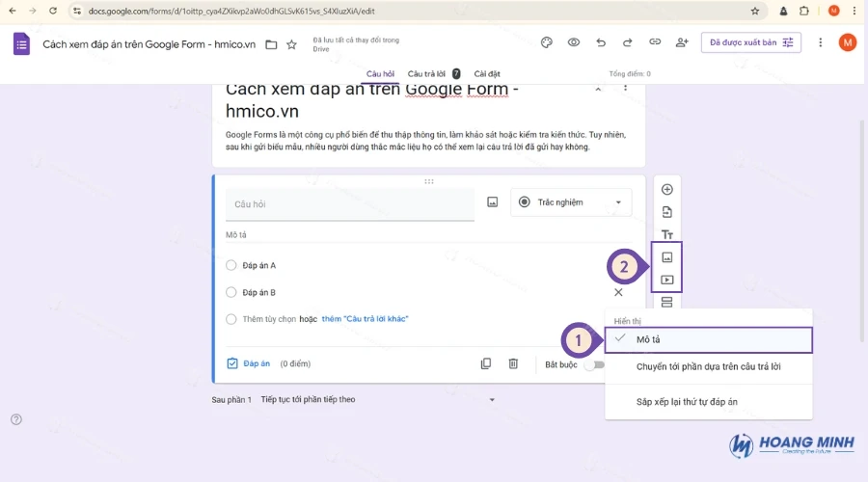Switch to the Cài đặt tab

point(487,74)
